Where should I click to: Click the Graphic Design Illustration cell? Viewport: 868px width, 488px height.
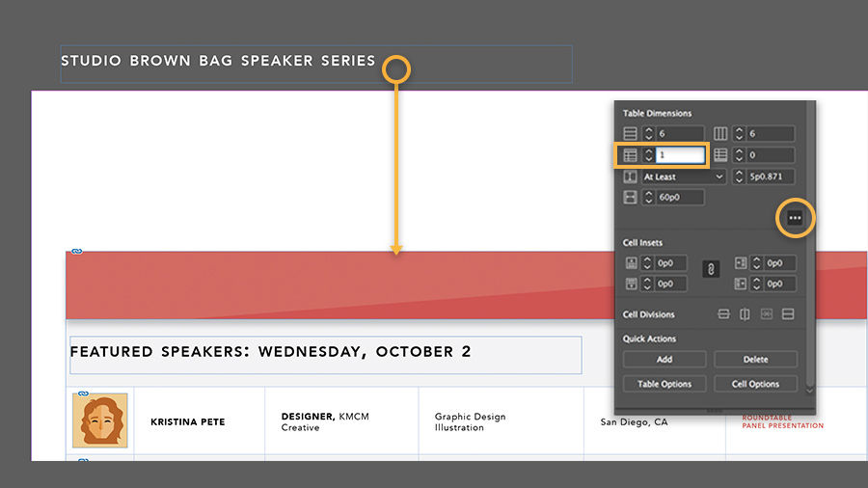(501, 421)
